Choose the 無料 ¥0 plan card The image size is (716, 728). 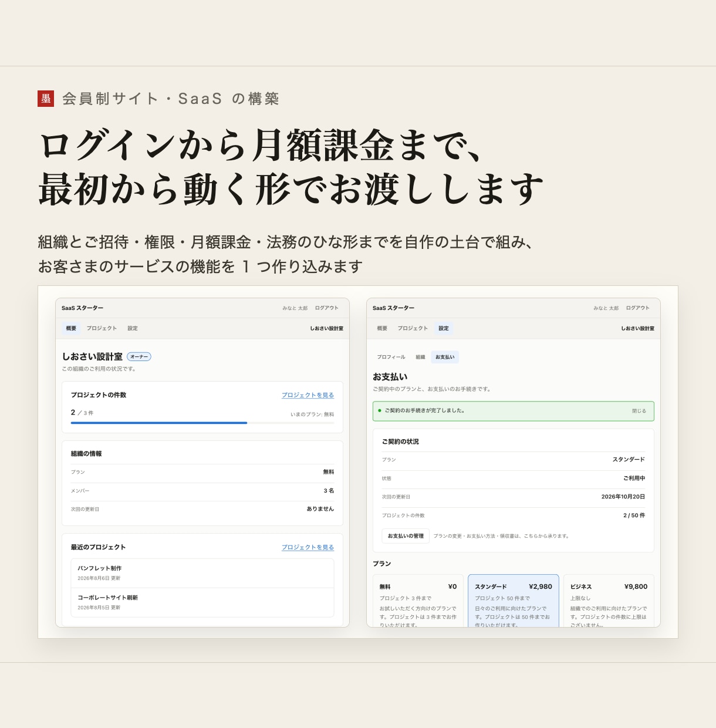pyautogui.click(x=418, y=601)
